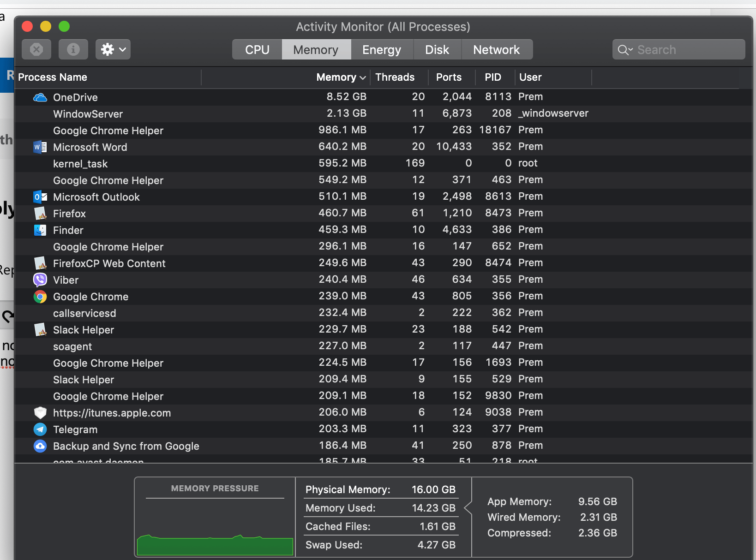
Task: Click the OneDrive cloud icon
Action: pyautogui.click(x=40, y=97)
